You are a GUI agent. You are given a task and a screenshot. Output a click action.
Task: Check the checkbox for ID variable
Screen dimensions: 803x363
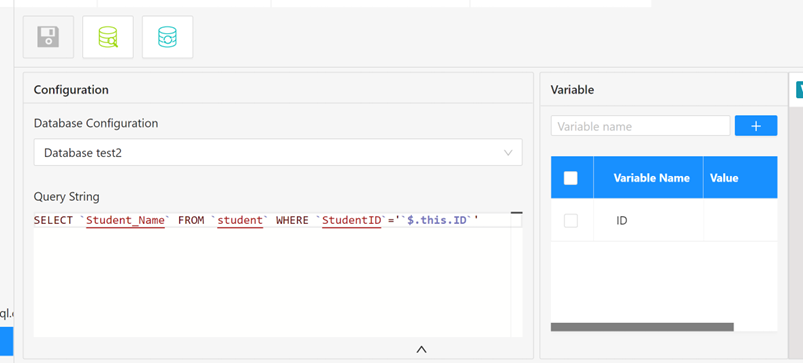pos(570,221)
